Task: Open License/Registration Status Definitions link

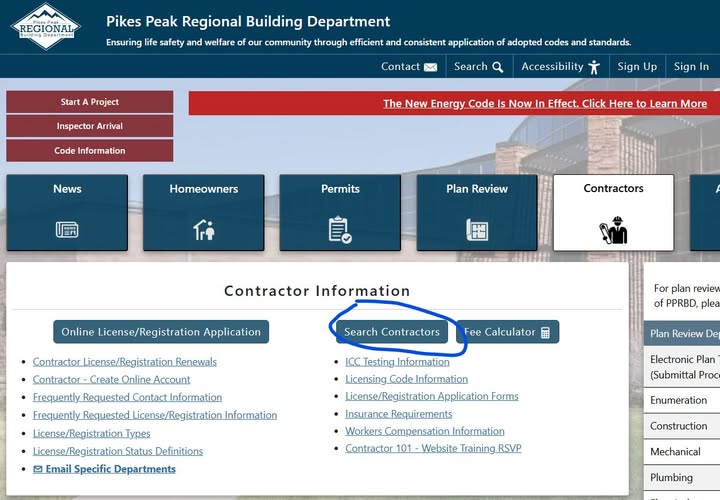Action: click(118, 451)
